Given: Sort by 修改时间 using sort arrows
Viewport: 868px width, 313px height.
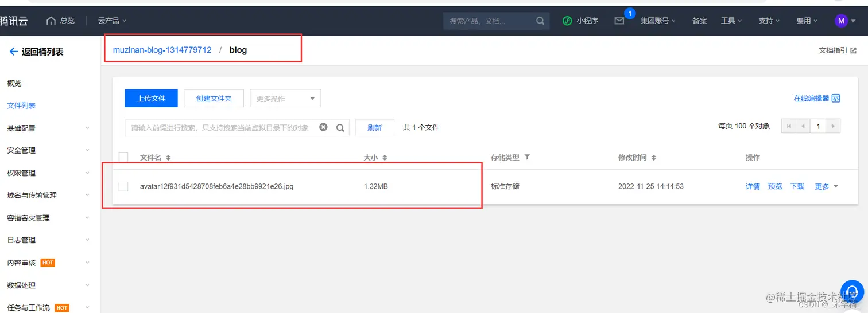Looking at the screenshot, I should click(x=653, y=158).
